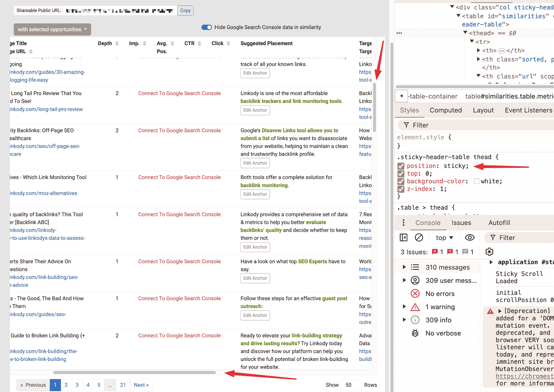
Task: Open the console top context dropdown
Action: coord(444,237)
